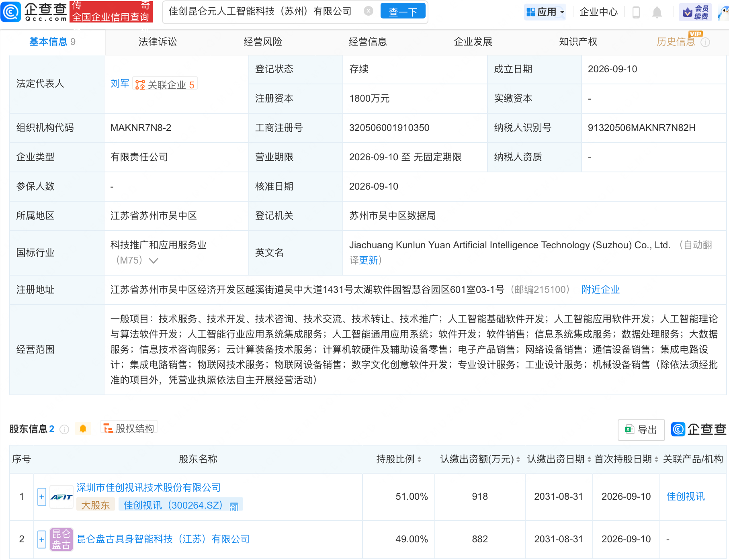729x560 pixels.
Task: Select organization code MAKNR7N8-2
Action: [x=141, y=128]
